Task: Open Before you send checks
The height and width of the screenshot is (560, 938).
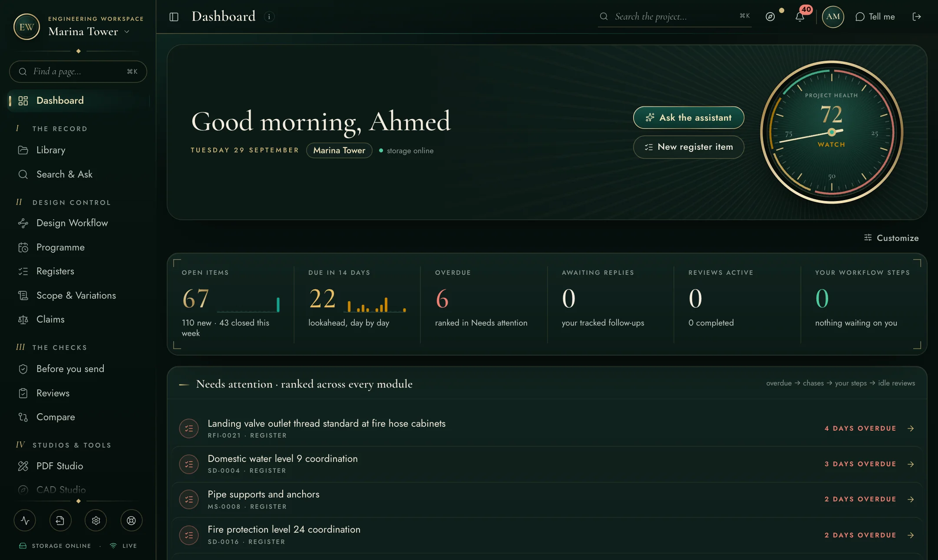Action: point(78,369)
